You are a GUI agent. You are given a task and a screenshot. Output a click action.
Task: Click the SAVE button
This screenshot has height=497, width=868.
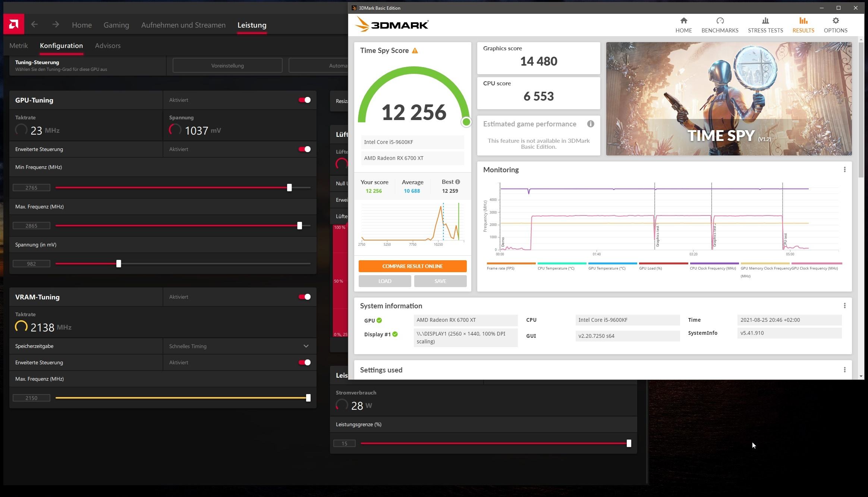[440, 281]
